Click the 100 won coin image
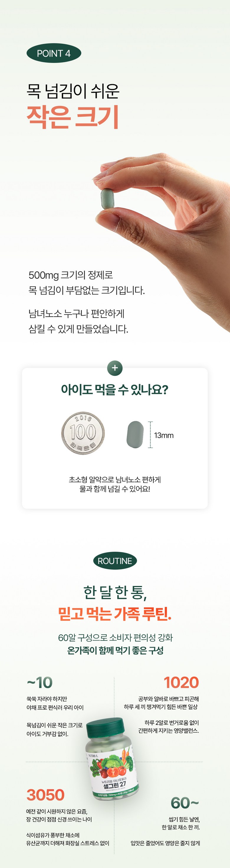The width and height of the screenshot is (230, 868). click(83, 433)
